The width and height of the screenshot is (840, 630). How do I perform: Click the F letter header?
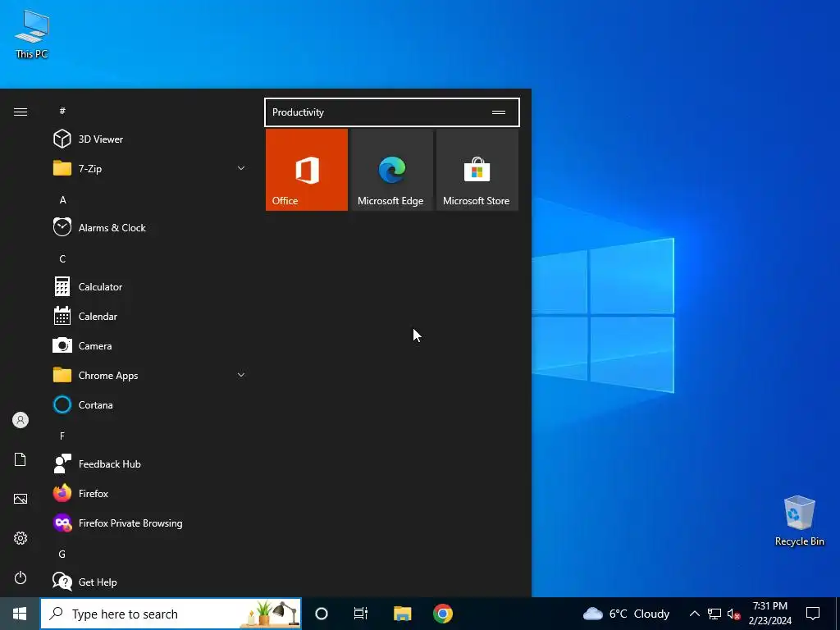[x=62, y=436]
